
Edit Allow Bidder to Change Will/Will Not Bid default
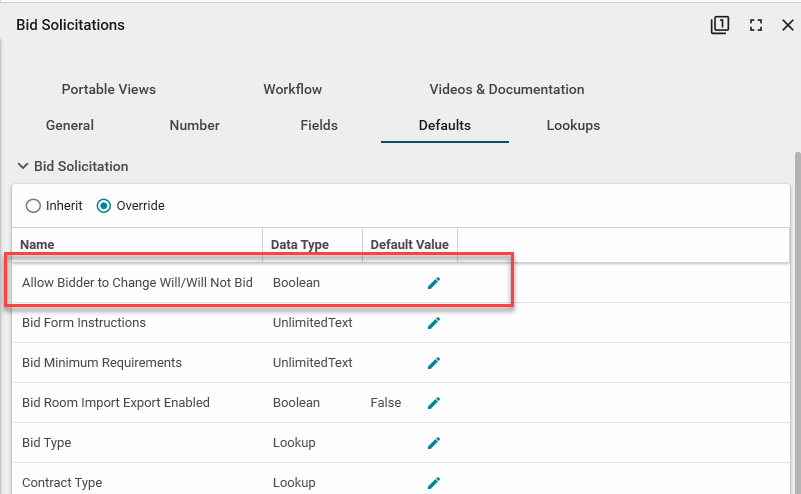pos(433,283)
